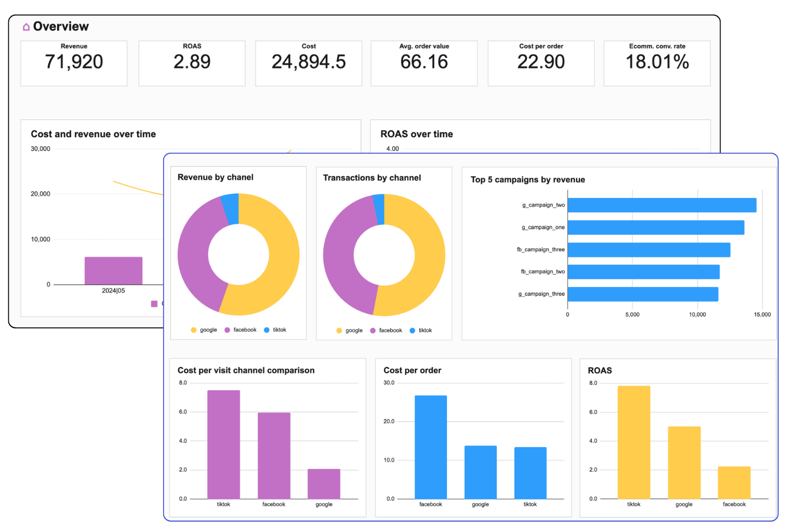
Task: Click google legend dot in Revenue by chanel
Action: point(194,330)
